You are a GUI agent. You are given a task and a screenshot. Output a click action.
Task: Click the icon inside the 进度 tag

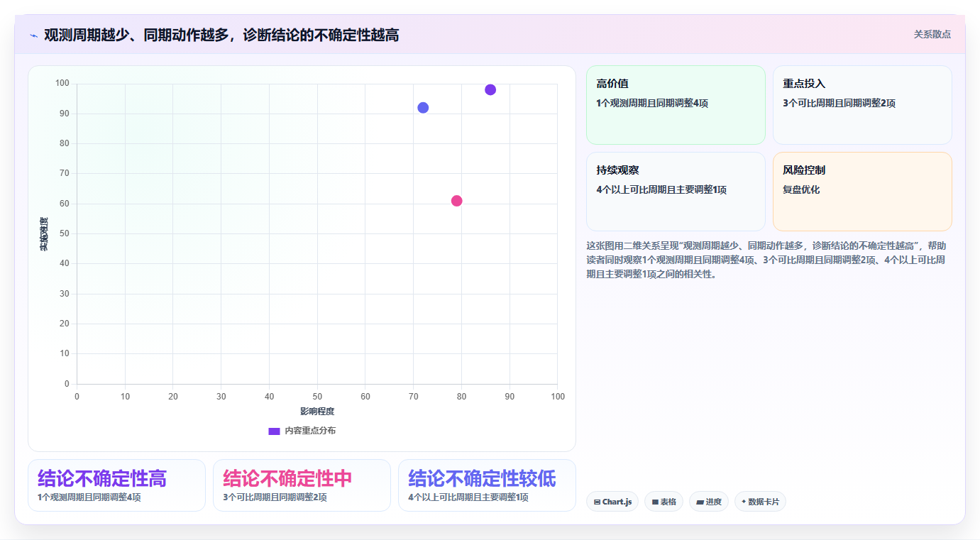tap(700, 502)
